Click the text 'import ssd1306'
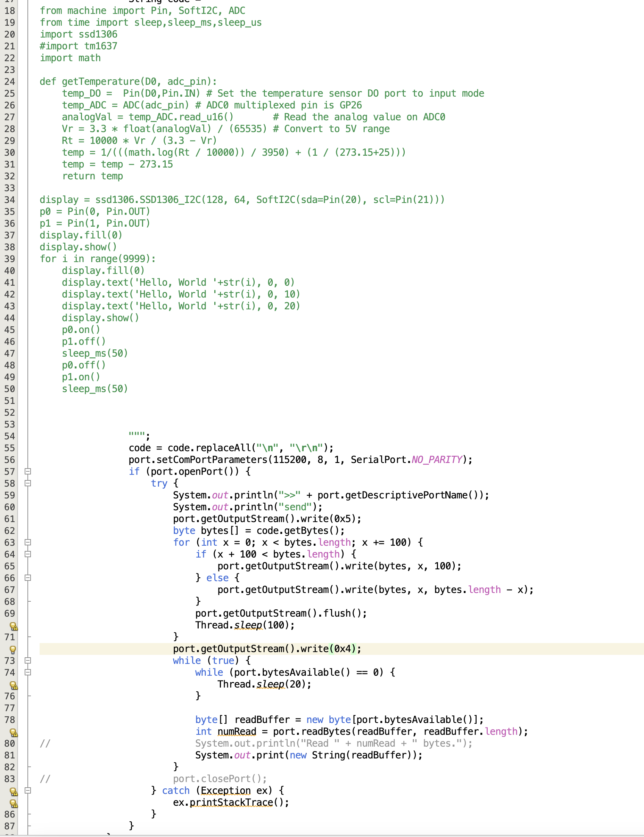 click(x=79, y=34)
